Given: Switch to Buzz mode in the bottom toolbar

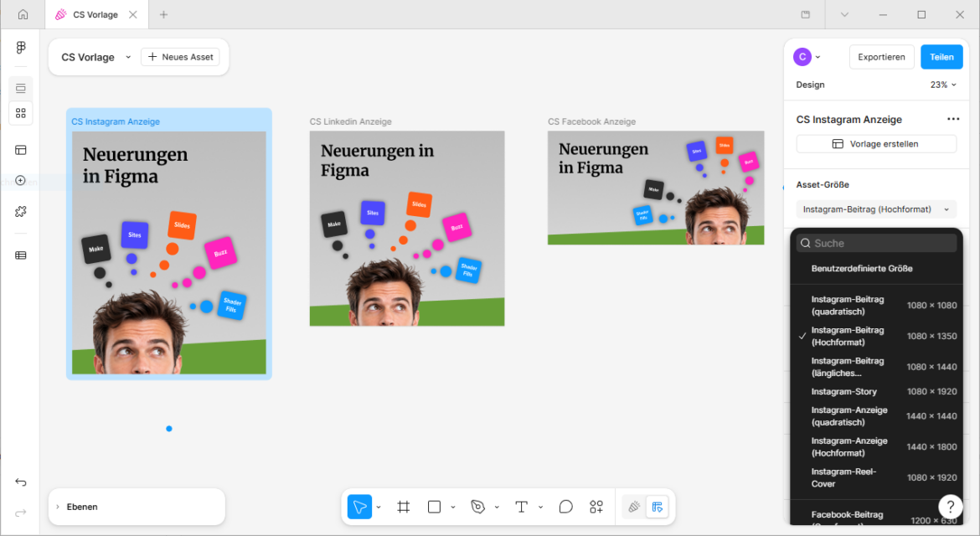Looking at the screenshot, I should 634,507.
